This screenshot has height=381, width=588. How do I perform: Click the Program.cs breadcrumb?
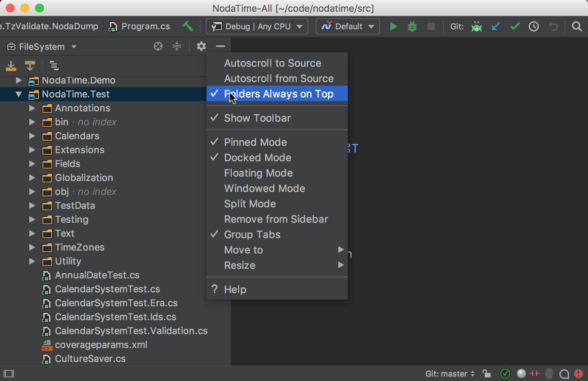pyautogui.click(x=139, y=26)
